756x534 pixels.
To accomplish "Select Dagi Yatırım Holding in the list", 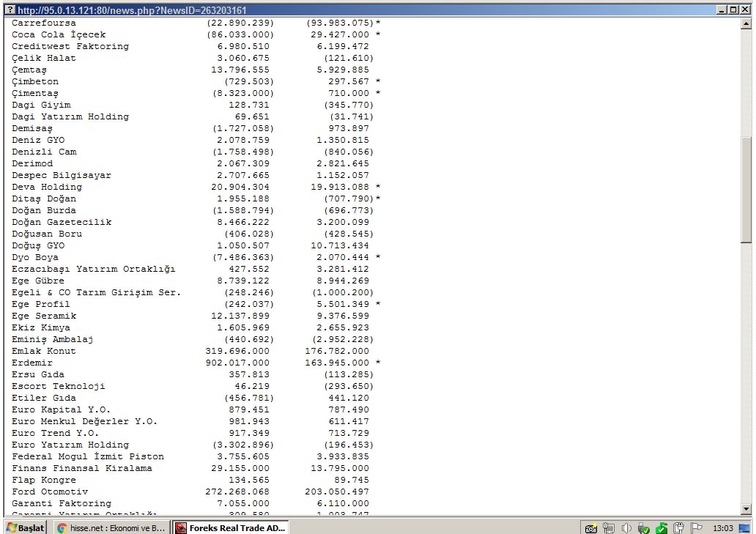I will pos(70,116).
